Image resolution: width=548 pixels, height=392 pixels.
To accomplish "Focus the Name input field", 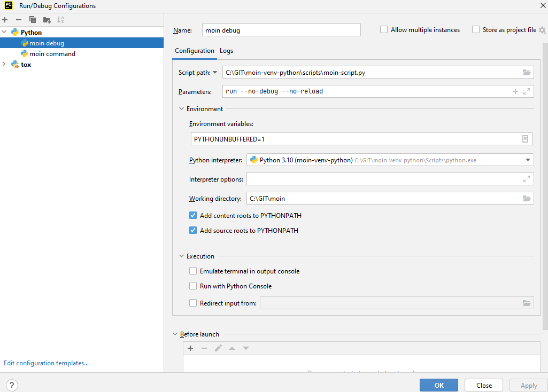I will tap(281, 30).
